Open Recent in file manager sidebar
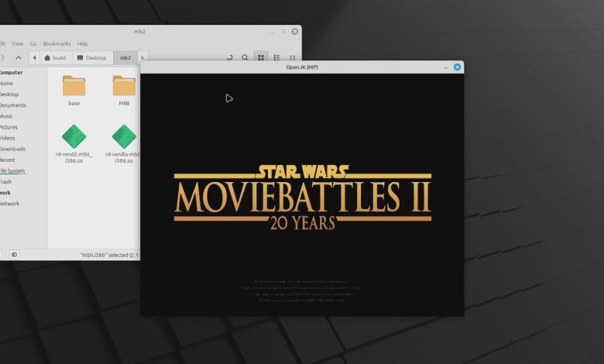604x364 pixels. [x=8, y=160]
